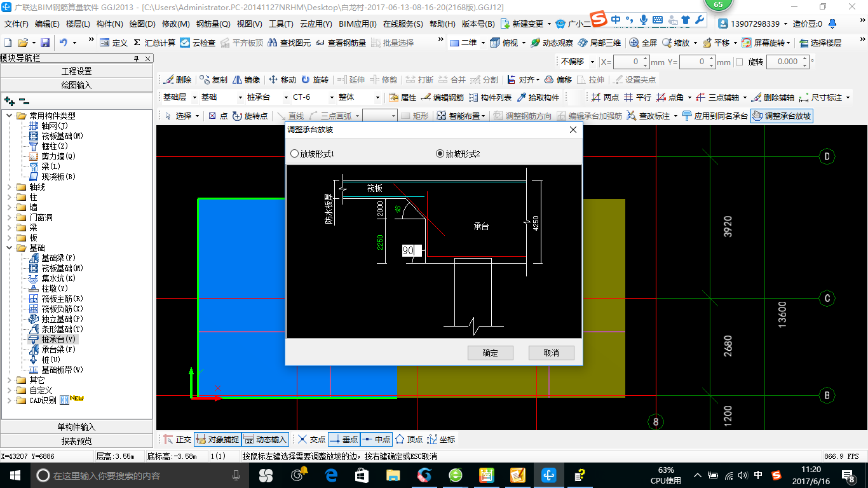Open the 报表预览 panel button

tap(76, 441)
